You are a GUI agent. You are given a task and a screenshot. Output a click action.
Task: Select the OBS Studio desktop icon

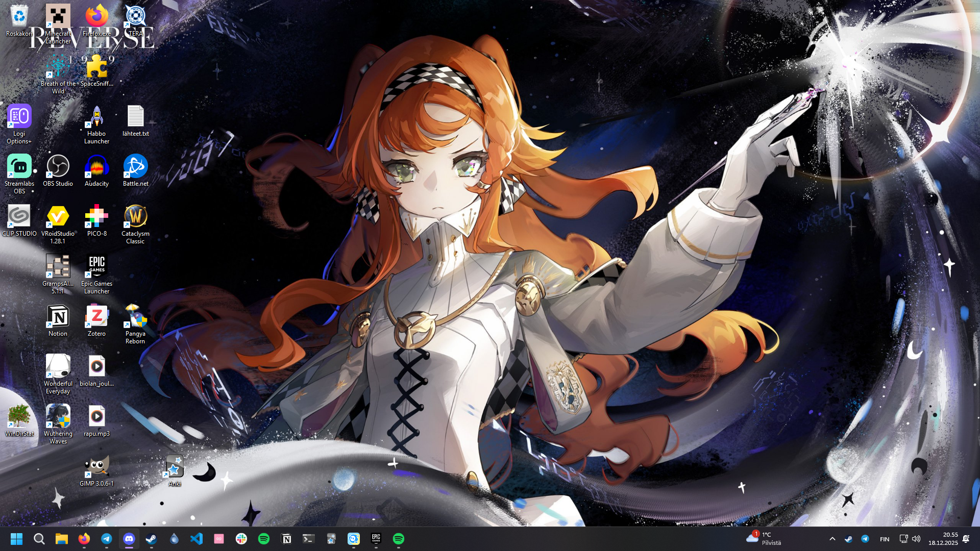[58, 170]
